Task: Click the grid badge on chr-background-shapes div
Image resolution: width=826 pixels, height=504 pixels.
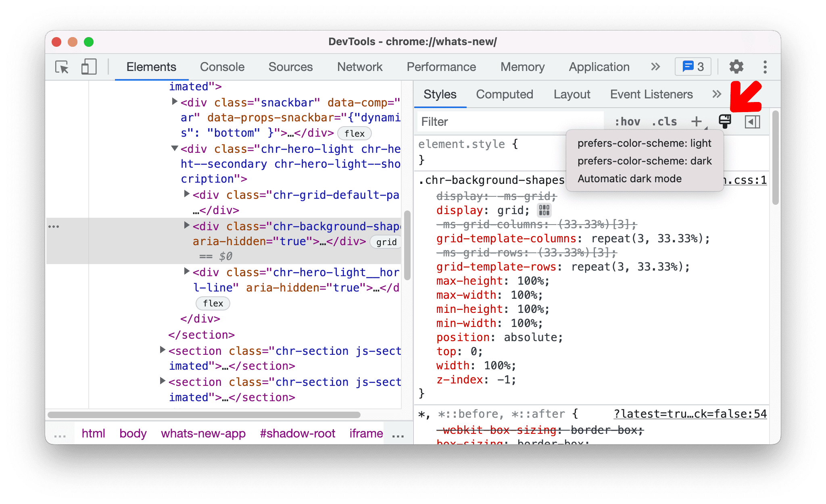Action: tap(386, 241)
